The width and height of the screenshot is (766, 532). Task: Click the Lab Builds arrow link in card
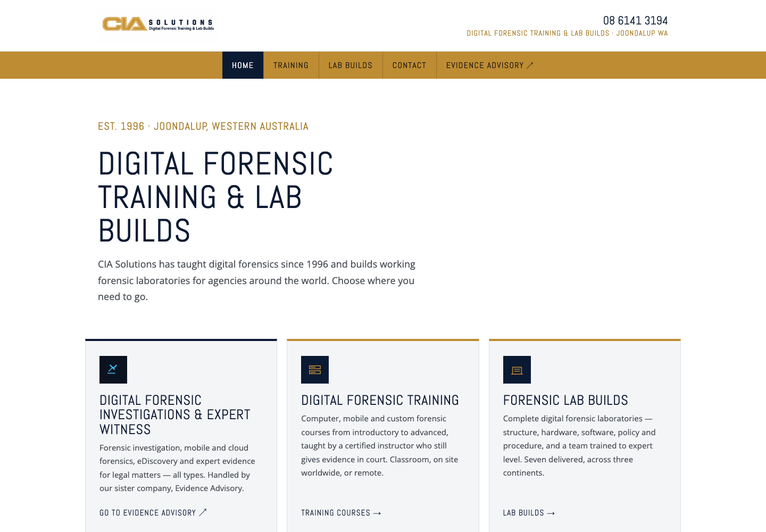point(529,513)
